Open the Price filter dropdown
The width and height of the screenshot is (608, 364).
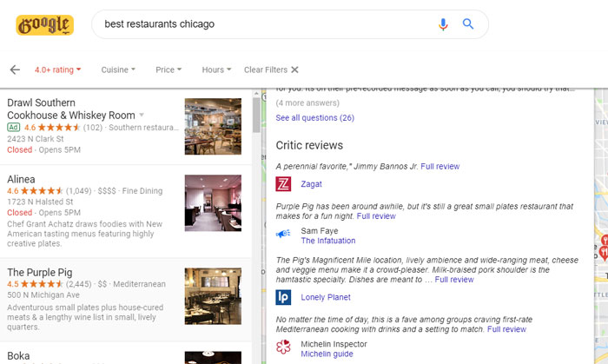point(169,69)
